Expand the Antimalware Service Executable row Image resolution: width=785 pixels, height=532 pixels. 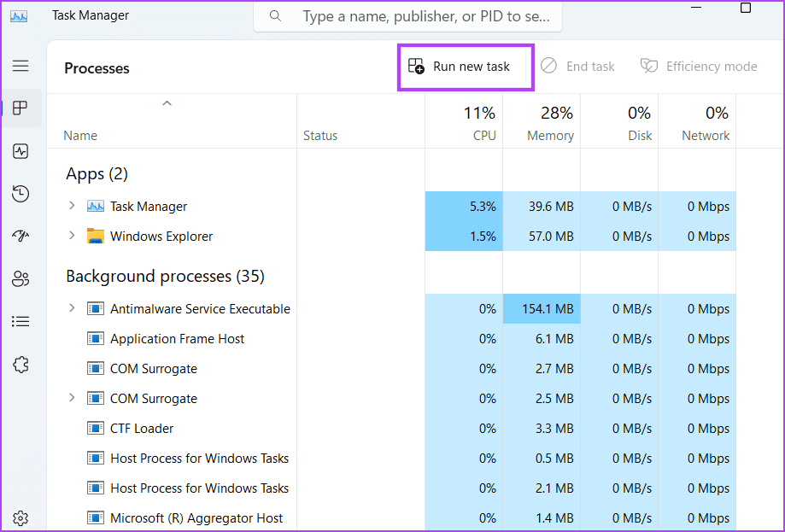(72, 307)
